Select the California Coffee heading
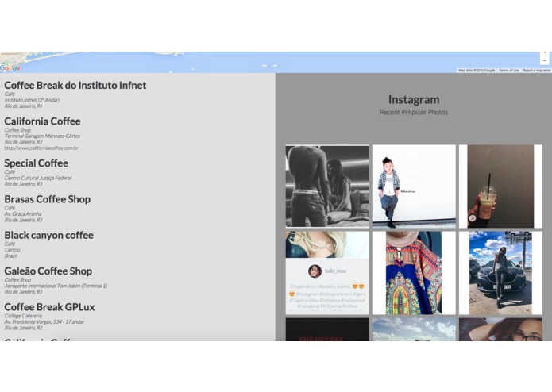The image size is (552, 392). pos(42,121)
